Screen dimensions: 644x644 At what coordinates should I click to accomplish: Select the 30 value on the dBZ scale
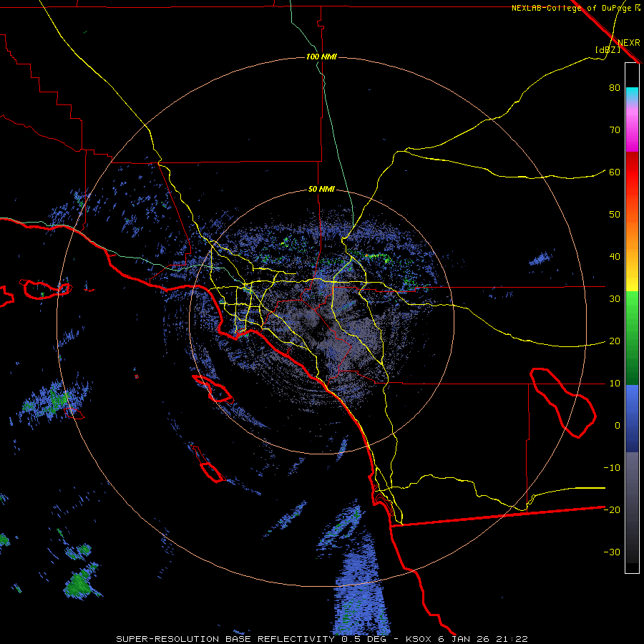615,299
